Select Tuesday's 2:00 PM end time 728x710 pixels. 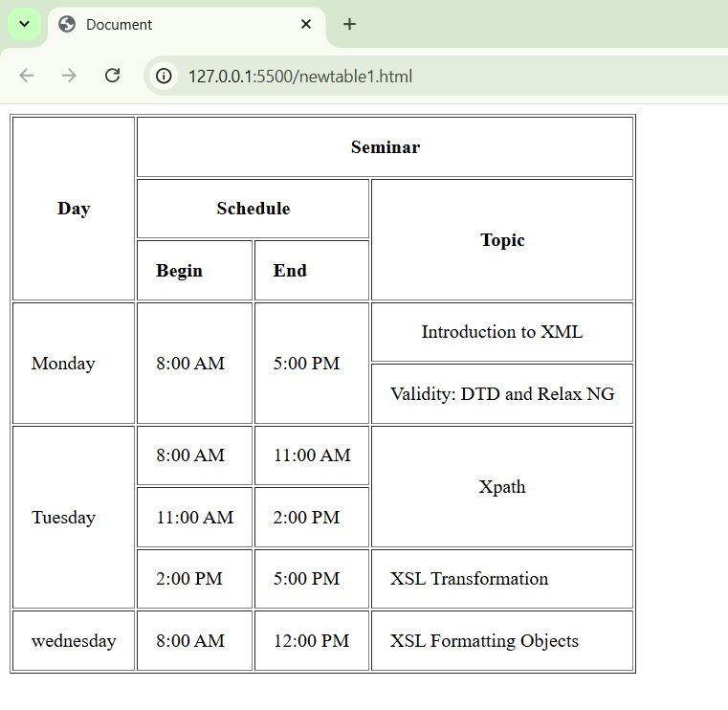(312, 518)
